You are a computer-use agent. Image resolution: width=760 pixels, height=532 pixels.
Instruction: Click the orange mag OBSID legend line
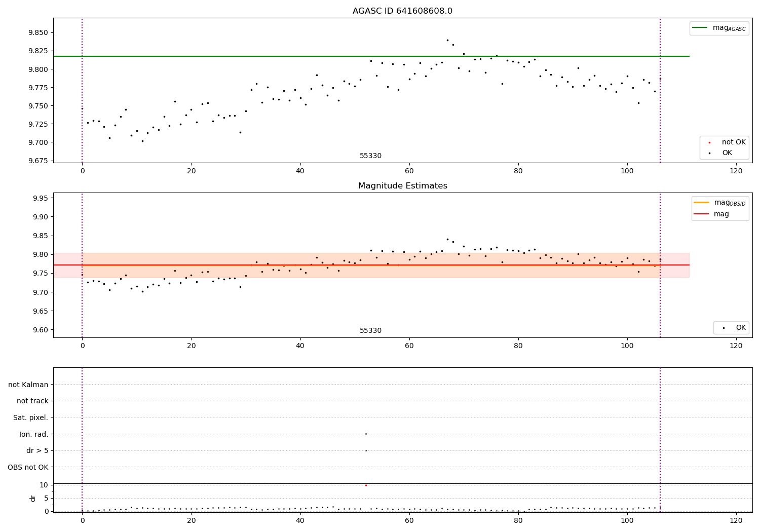tap(702, 203)
